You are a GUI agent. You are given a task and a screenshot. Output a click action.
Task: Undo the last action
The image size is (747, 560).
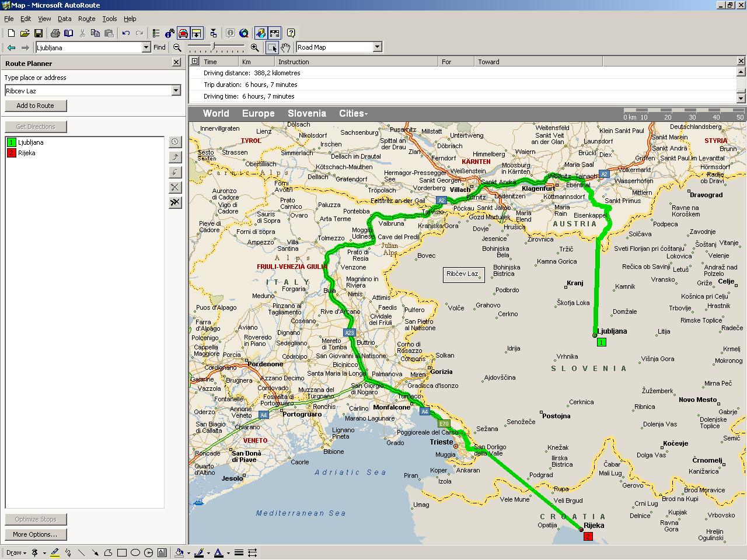pyautogui.click(x=125, y=33)
